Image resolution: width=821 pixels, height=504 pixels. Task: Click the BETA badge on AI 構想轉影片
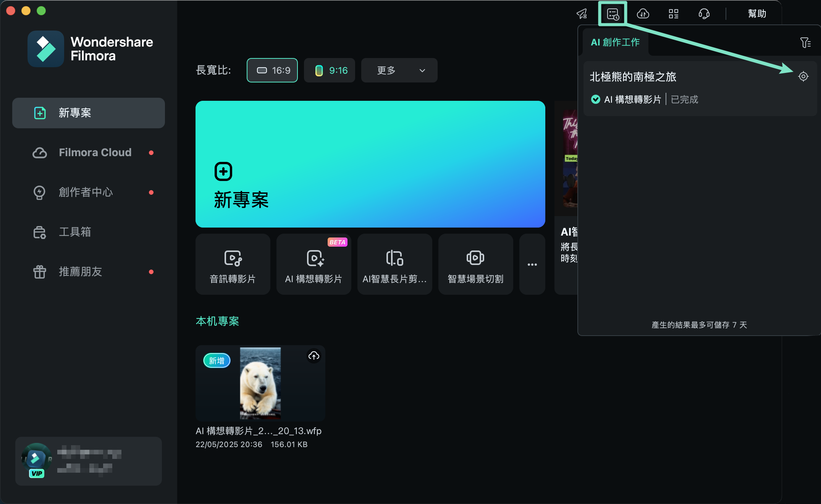(337, 242)
